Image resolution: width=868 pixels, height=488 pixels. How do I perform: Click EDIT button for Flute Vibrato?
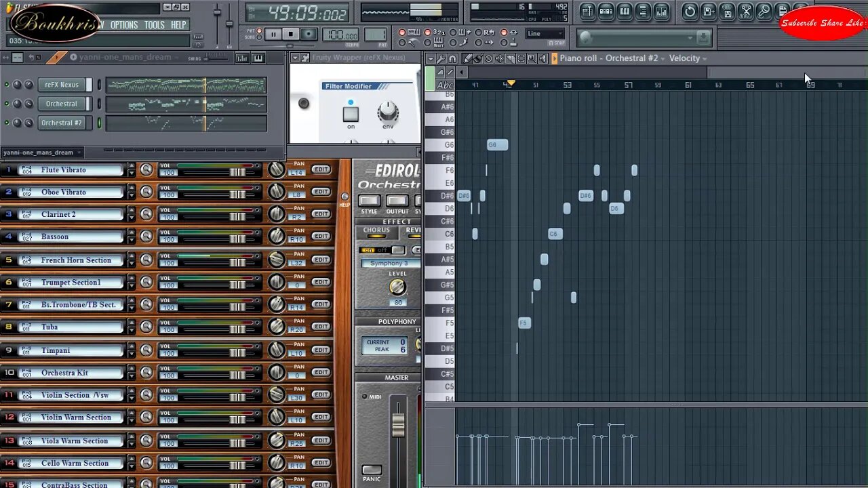tap(321, 169)
